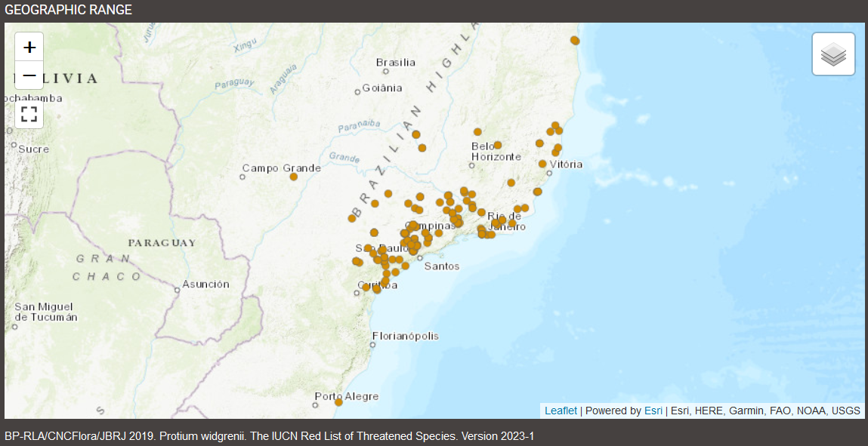Click the marker northwest of Belo Horizonte
This screenshot has width=868, height=446.
click(477, 132)
